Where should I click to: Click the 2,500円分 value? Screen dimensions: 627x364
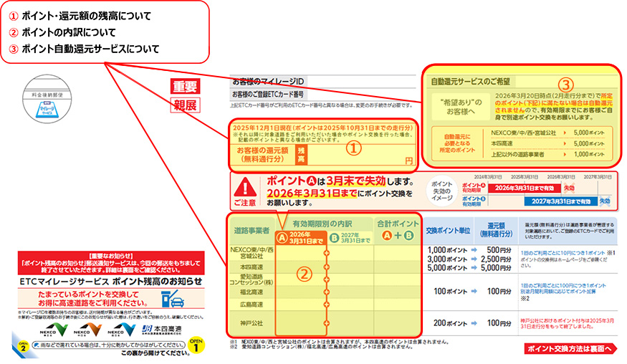[x=497, y=259]
